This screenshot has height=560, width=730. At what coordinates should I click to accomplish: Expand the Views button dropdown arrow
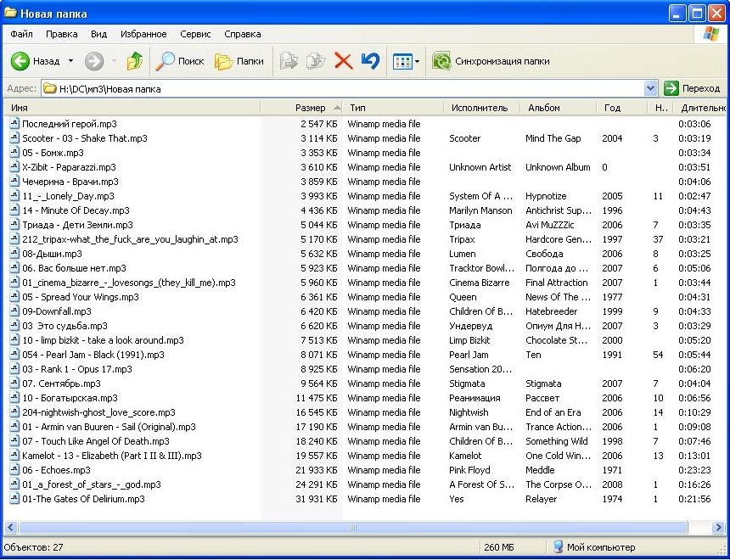point(417,61)
